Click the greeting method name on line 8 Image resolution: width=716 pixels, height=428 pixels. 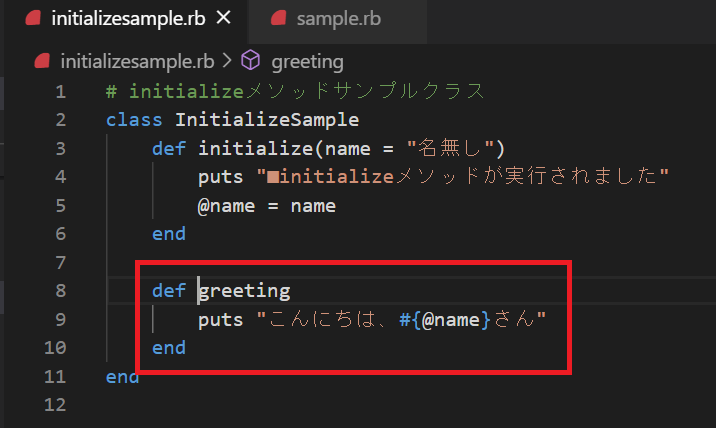tap(244, 291)
